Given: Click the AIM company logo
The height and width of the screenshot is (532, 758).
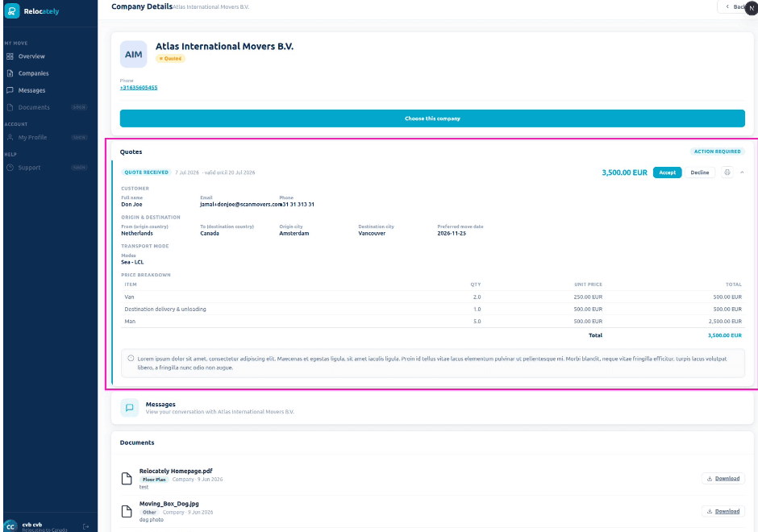Looking at the screenshot, I should click(x=133, y=54).
